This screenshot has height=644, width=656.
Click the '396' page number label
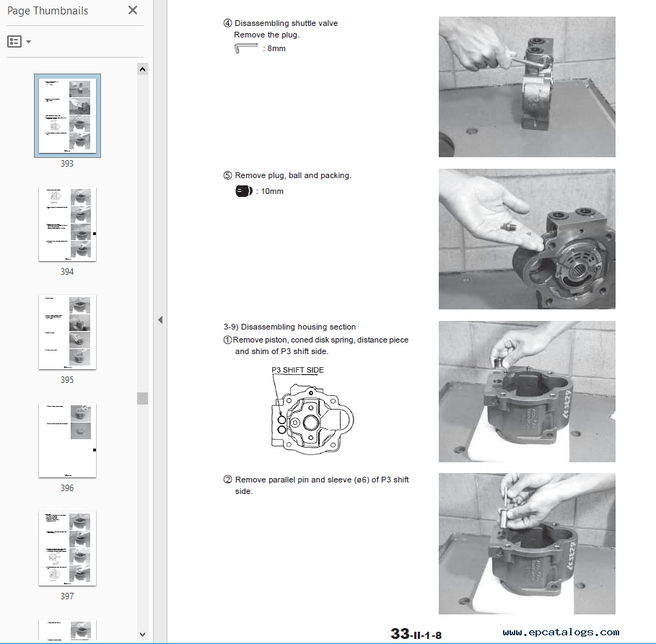tap(67, 488)
